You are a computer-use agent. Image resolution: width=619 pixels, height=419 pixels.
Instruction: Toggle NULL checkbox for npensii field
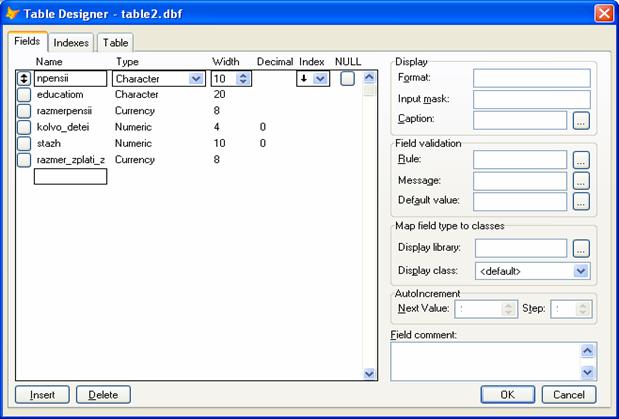coord(346,78)
